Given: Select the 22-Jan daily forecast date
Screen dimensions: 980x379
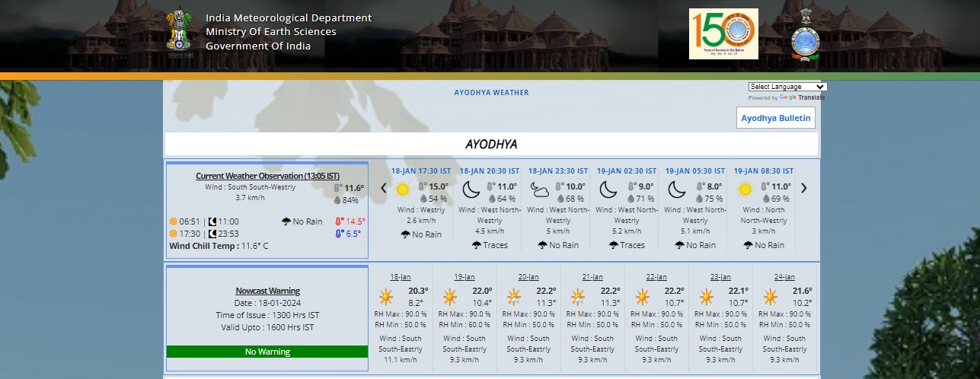Looking at the screenshot, I should tap(656, 277).
